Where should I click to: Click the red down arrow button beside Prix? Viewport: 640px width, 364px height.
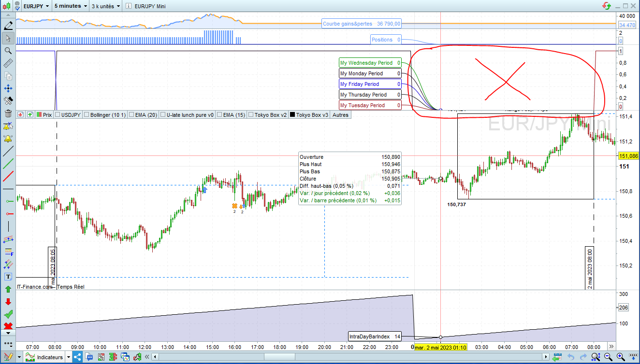(21, 115)
